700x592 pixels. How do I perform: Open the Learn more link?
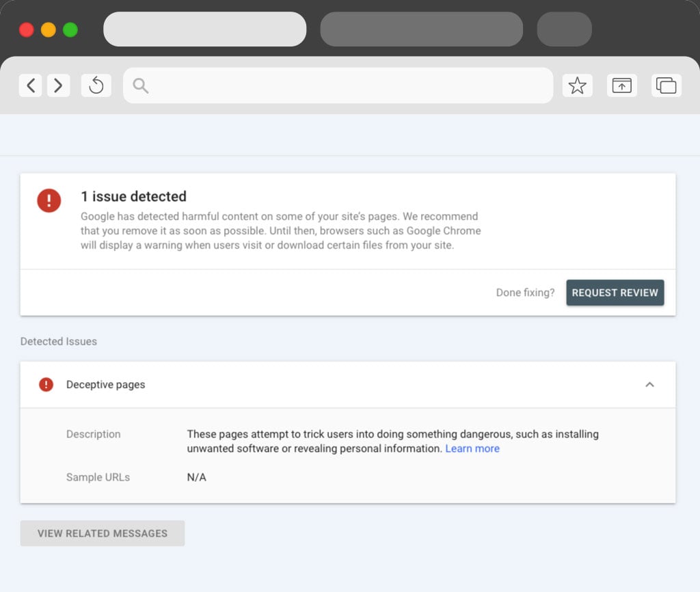pyautogui.click(x=472, y=448)
